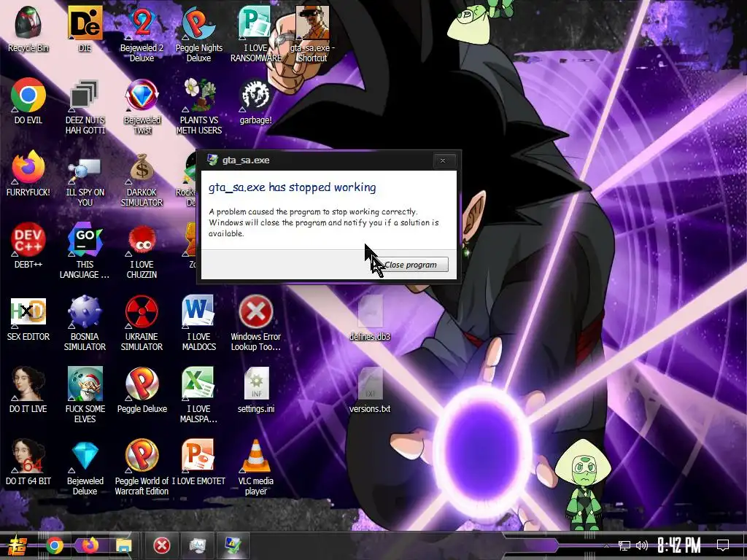Select the garbage! desktop icon
This screenshot has width=747, height=560.
click(255, 96)
